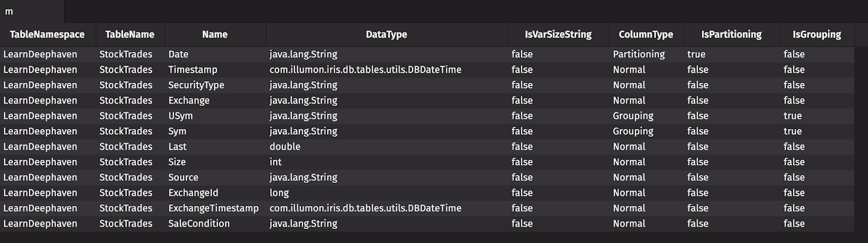Click the DataType column header
Image resolution: width=868 pixels, height=243 pixels.
(386, 35)
